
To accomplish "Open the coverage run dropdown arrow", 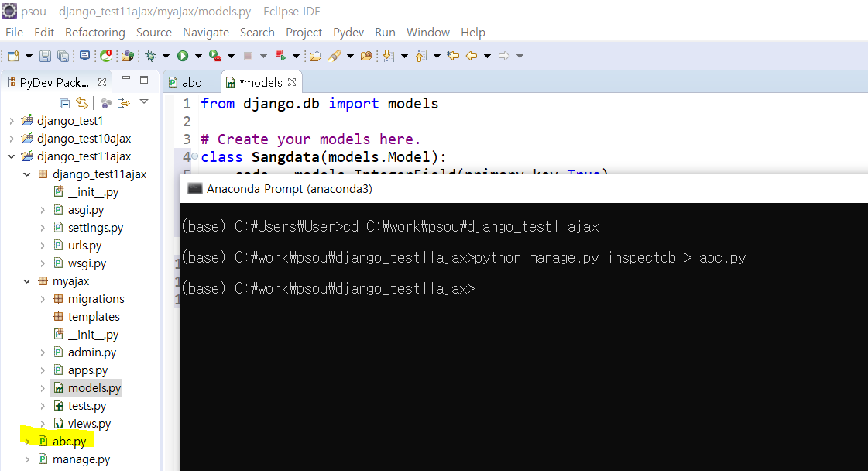I will 231,56.
